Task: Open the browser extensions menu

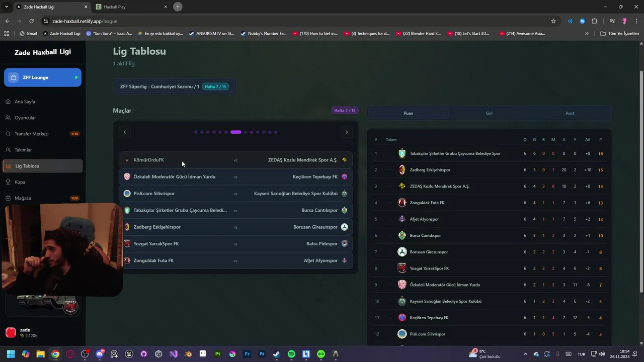Action: coord(595,21)
